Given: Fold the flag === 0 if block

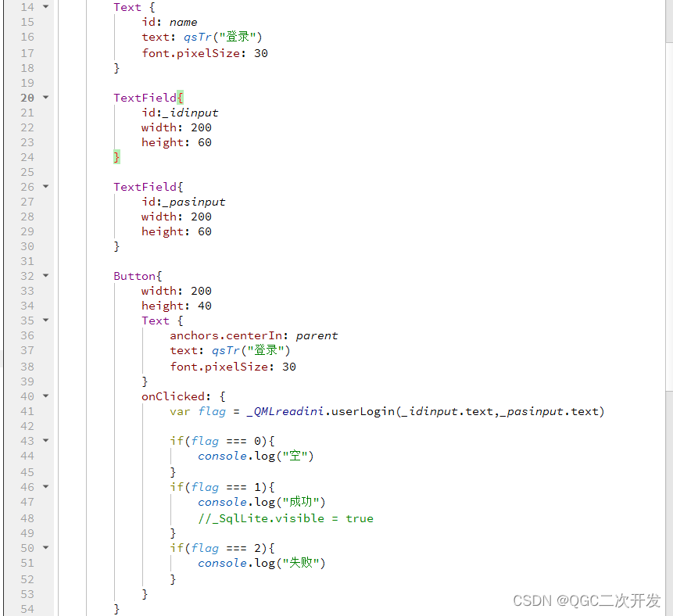Looking at the screenshot, I should click(x=45, y=441).
